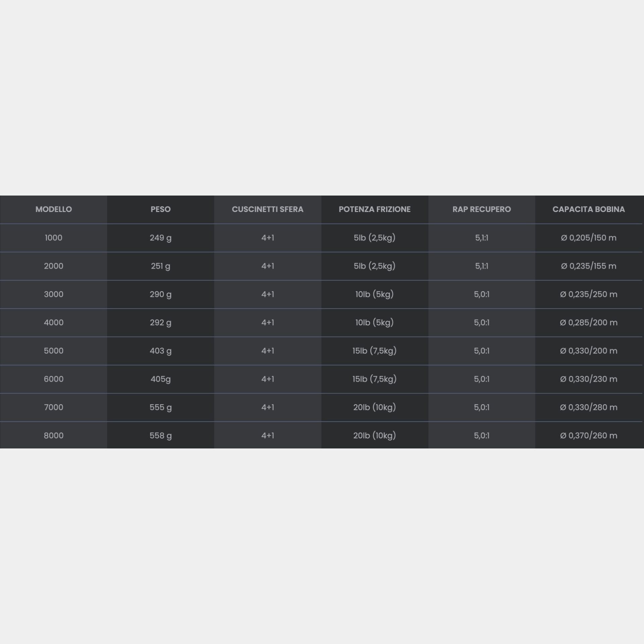Select the 4+1 bearings cell for model 7000
The image size is (644, 644).
tap(268, 407)
